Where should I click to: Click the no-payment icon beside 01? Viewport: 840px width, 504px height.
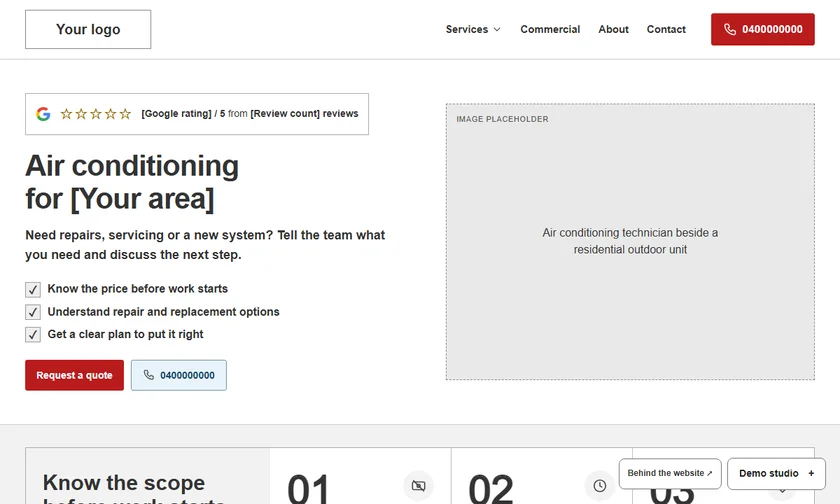click(418, 486)
